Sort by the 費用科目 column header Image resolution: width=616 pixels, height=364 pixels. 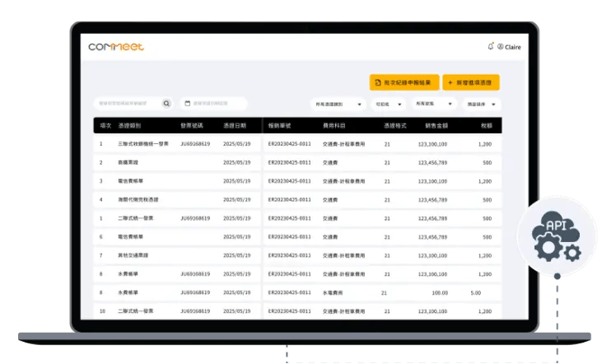coord(334,126)
